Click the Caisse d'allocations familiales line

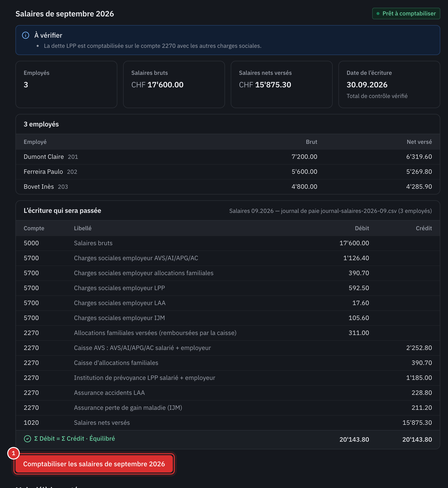[x=228, y=363]
